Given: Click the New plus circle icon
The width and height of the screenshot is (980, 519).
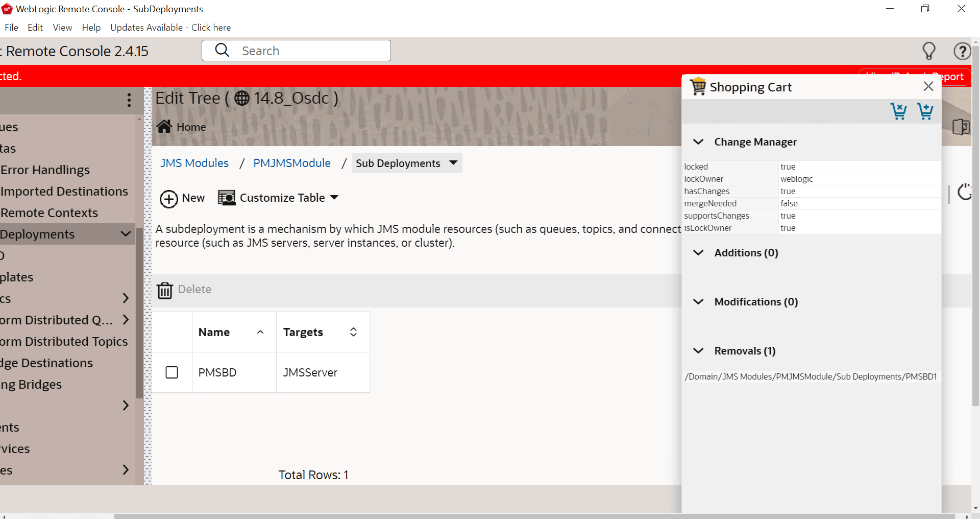Looking at the screenshot, I should [x=169, y=199].
